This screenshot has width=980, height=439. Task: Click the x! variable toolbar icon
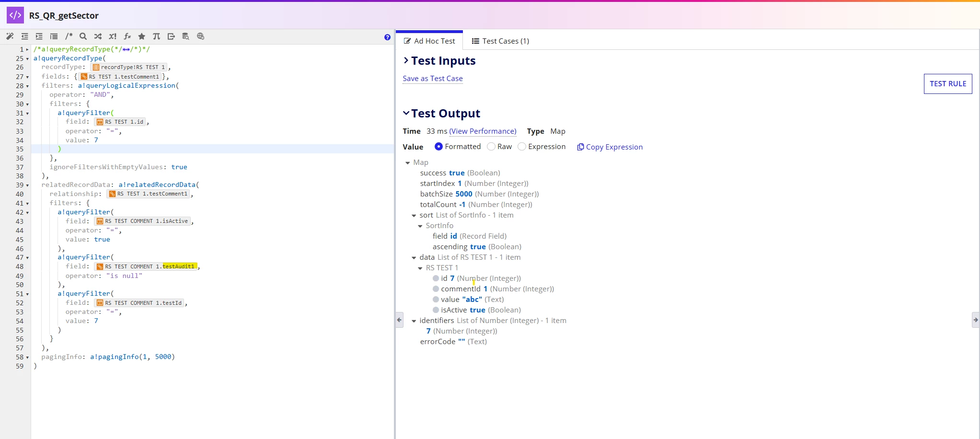(x=113, y=36)
